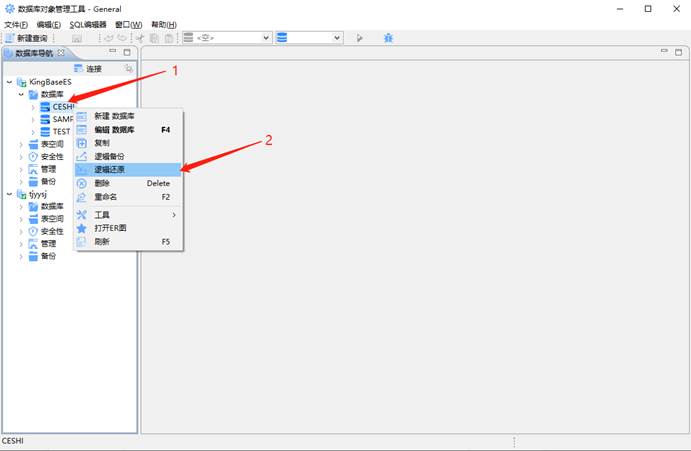Open the 帮助(H) menu
Image resolution: width=691 pixels, height=451 pixels.
pos(164,25)
